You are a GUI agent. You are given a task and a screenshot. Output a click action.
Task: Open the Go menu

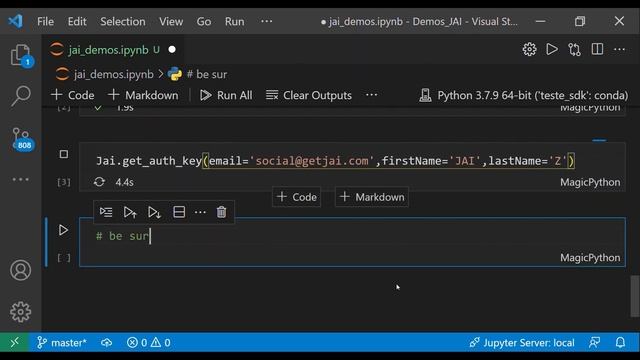tap(204, 21)
